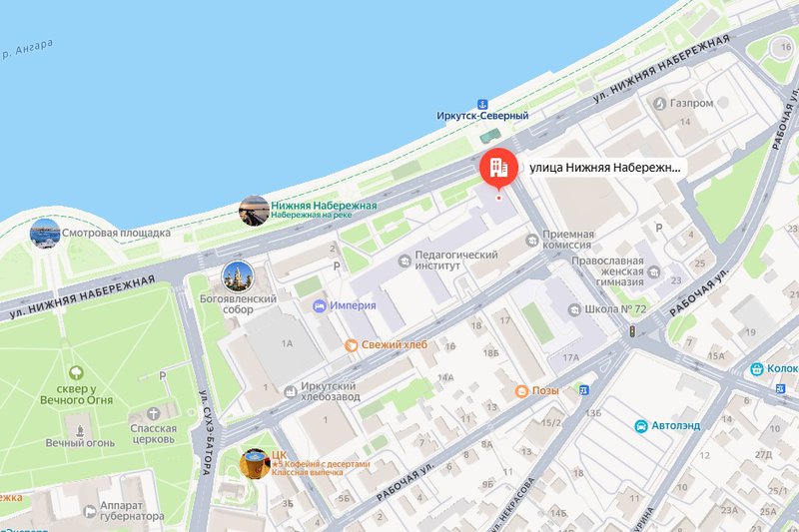Viewport: 799px width, 532px height.
Task: Click the traffic light icon on Рабочая ул.
Action: pos(632,331)
